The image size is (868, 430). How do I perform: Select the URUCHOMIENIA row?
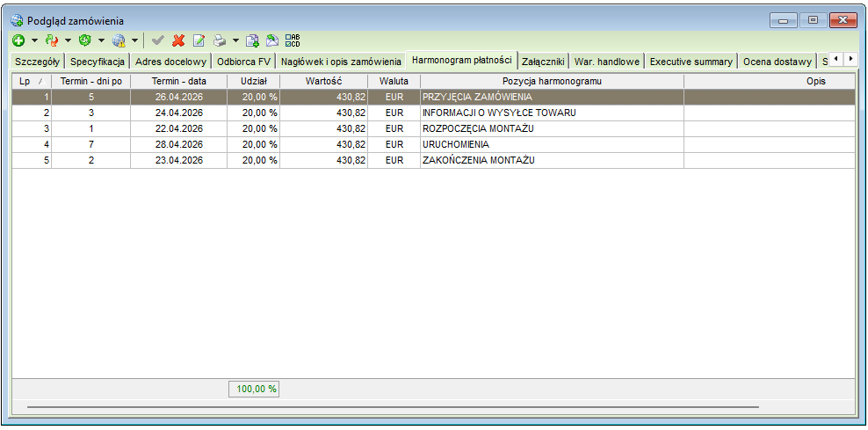click(434, 144)
